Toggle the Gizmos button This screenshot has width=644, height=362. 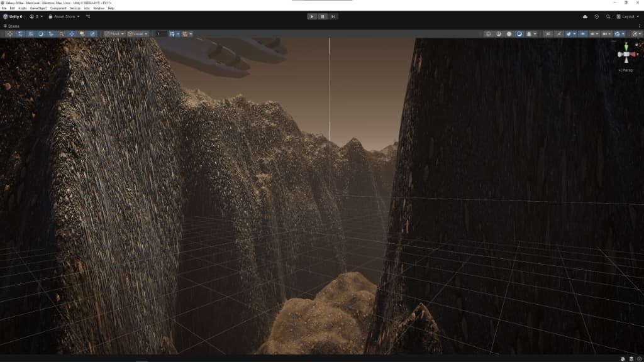tap(618, 34)
